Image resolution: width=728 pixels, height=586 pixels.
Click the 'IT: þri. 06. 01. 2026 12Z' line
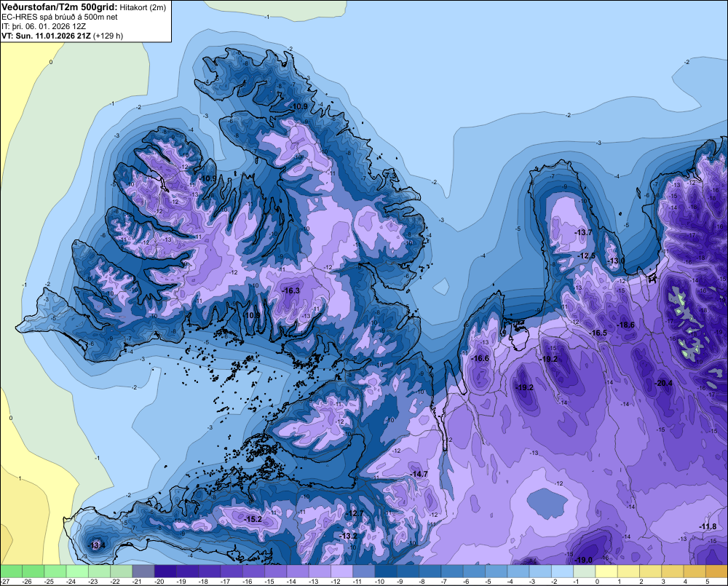[44, 26]
